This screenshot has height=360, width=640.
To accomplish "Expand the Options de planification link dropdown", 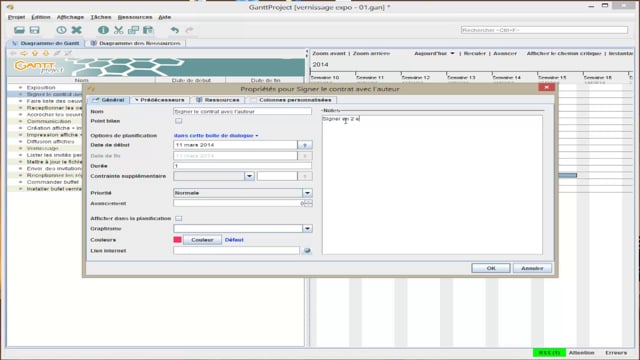I will tap(216, 136).
